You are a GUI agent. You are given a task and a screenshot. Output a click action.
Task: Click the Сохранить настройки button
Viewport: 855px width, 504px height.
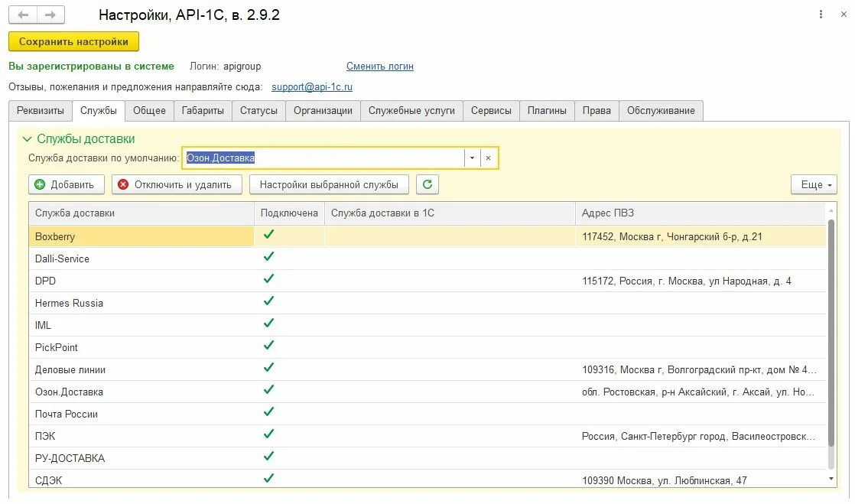[73, 41]
